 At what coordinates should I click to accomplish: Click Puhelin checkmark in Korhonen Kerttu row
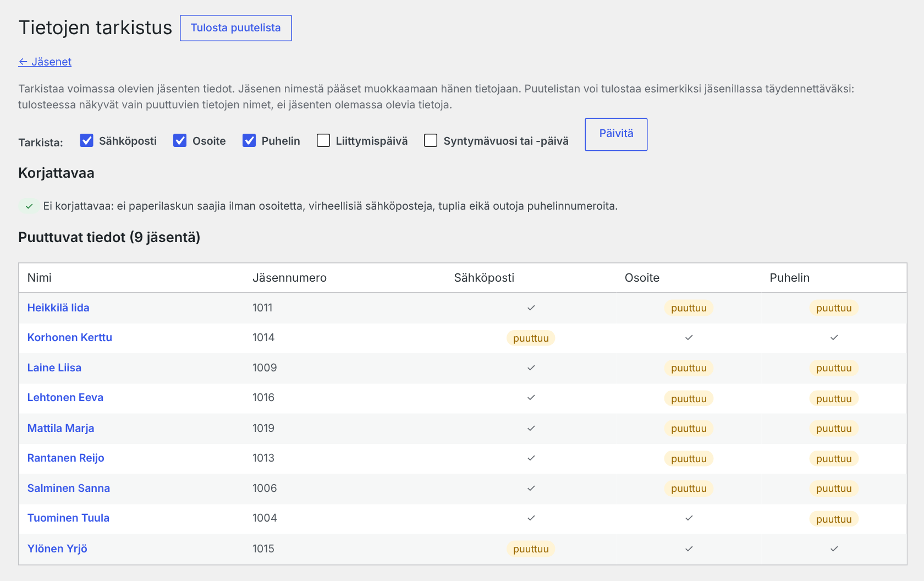[x=834, y=337]
